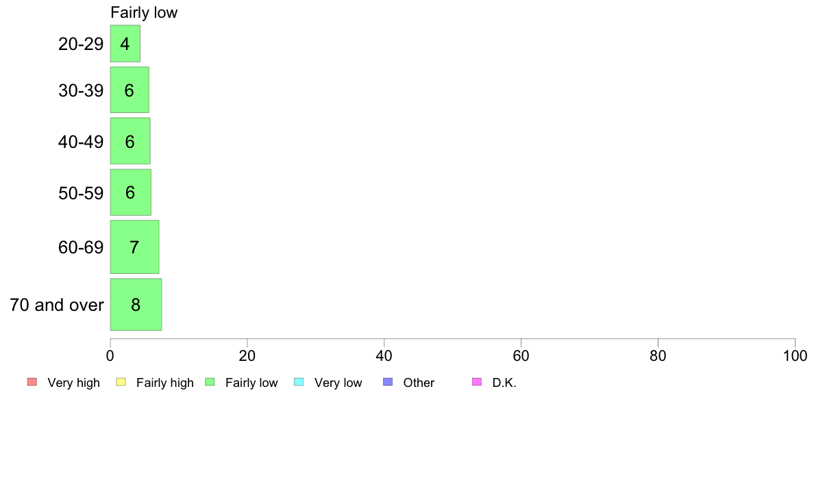Viewport: 814px width, 504px height.
Task: Select the 60-69 bar showing 7
Action: (134, 247)
